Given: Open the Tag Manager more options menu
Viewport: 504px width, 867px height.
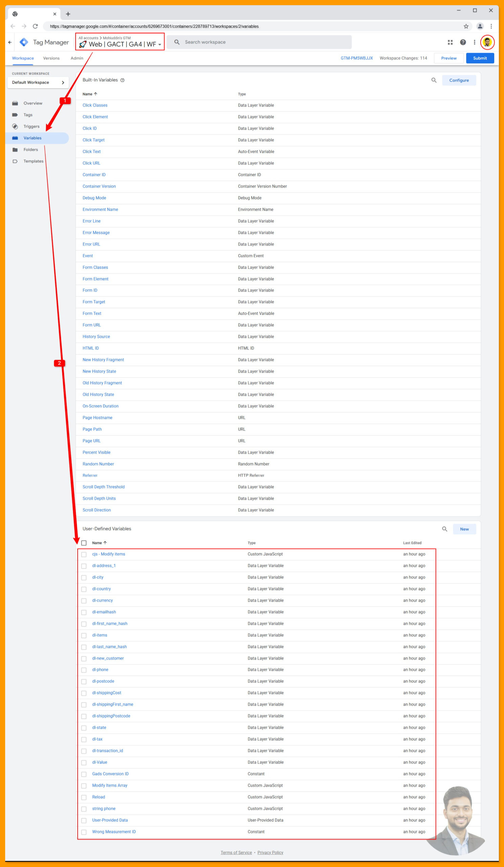Looking at the screenshot, I should 475,42.
